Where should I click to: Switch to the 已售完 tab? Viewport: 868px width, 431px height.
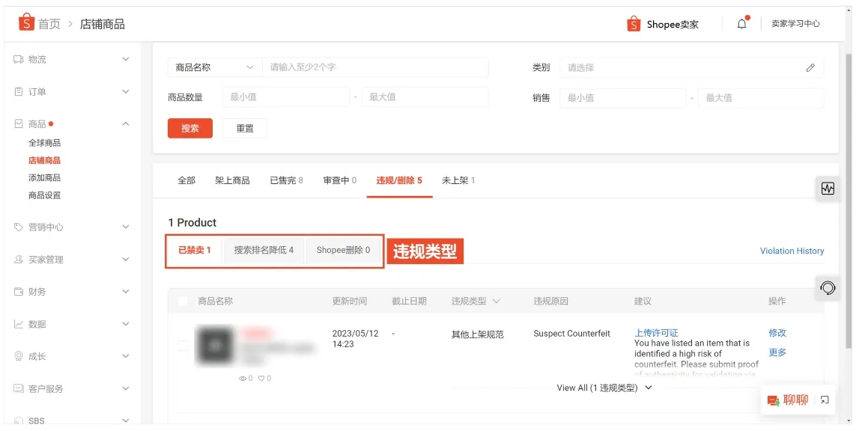click(284, 180)
